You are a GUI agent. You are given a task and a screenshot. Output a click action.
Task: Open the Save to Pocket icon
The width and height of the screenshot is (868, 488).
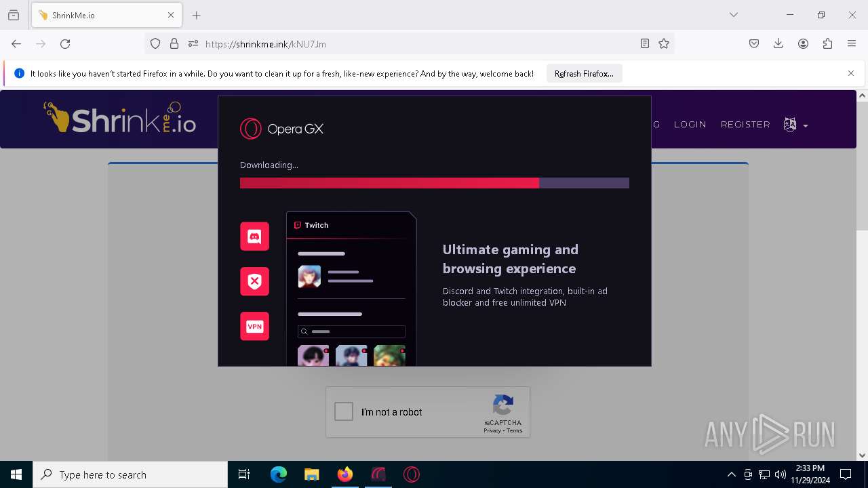coord(754,43)
